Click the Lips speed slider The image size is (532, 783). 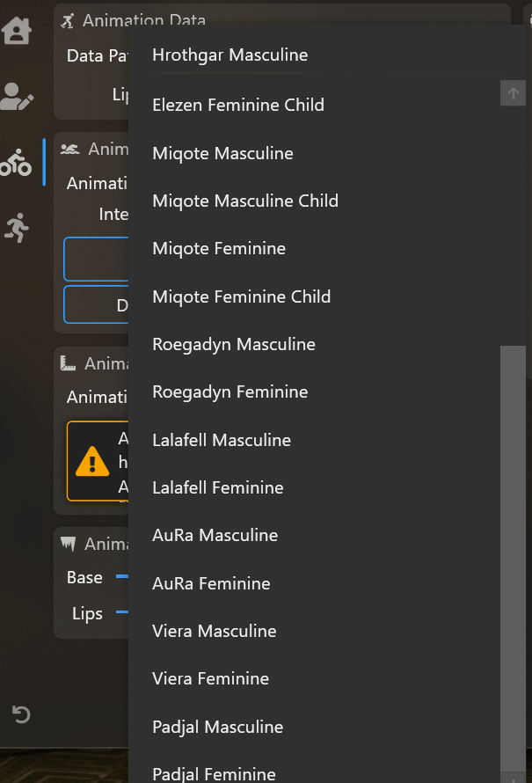pyautogui.click(x=122, y=612)
